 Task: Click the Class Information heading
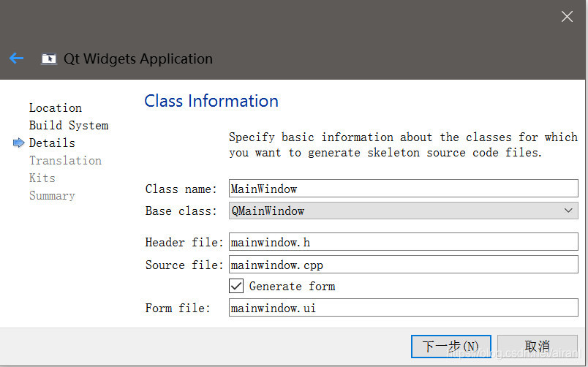pos(211,101)
